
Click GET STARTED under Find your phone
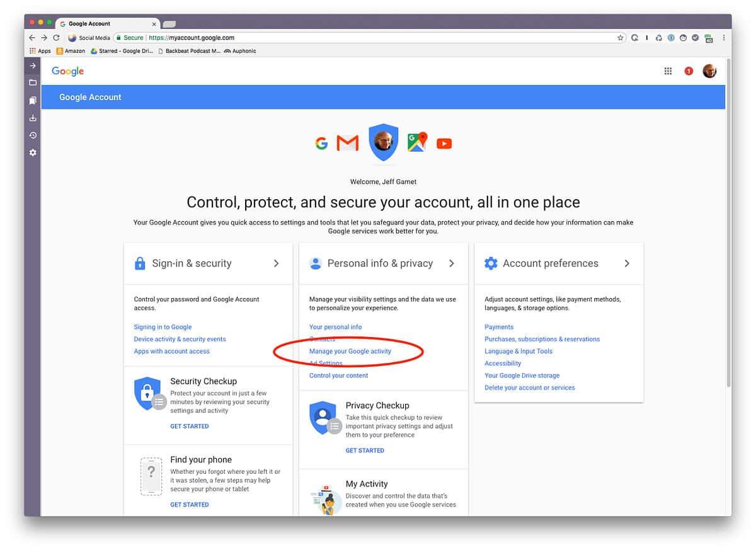pos(189,505)
